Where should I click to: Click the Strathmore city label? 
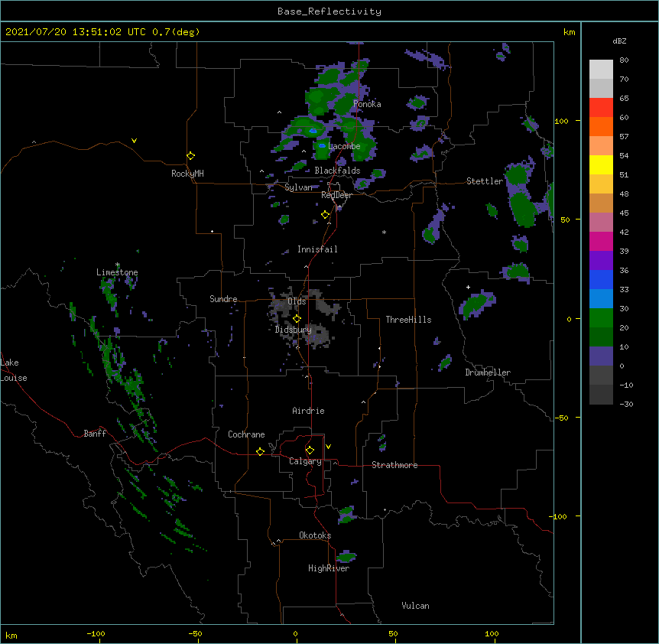pyautogui.click(x=394, y=465)
